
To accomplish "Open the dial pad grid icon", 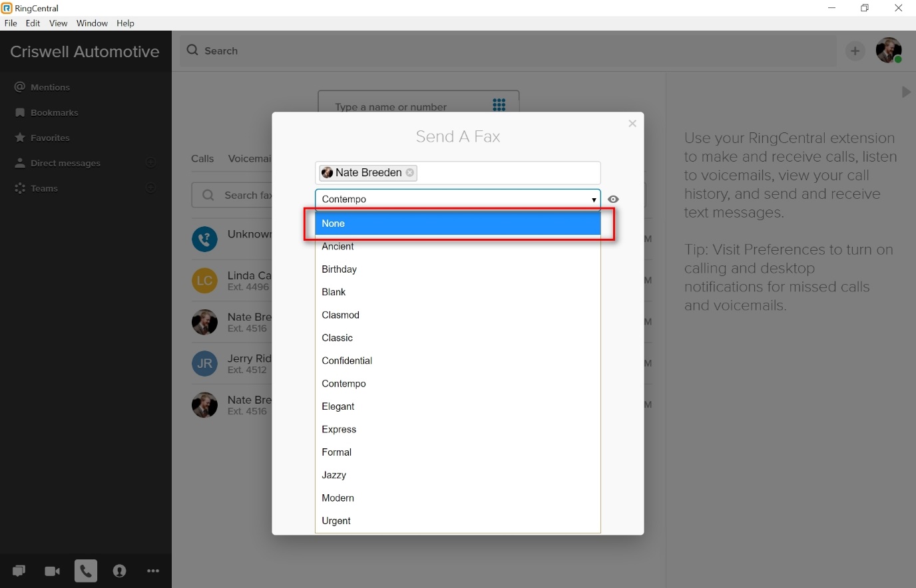I will (x=499, y=104).
